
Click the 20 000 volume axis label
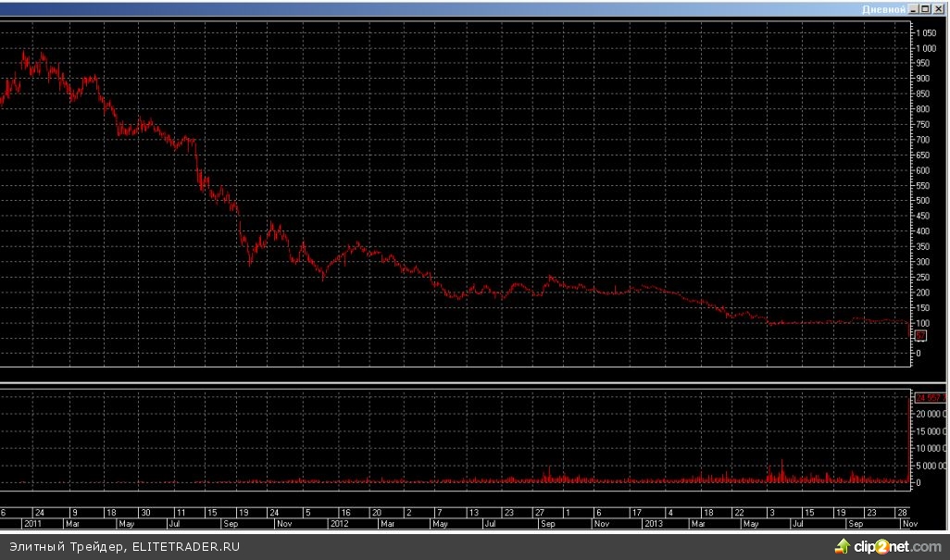coord(930,414)
